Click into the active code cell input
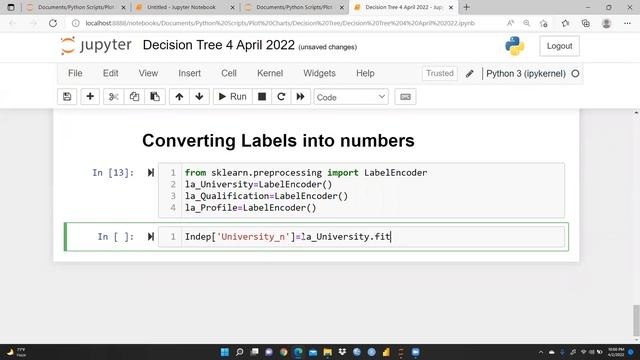Image resolution: width=640 pixels, height=360 pixels. [372, 237]
